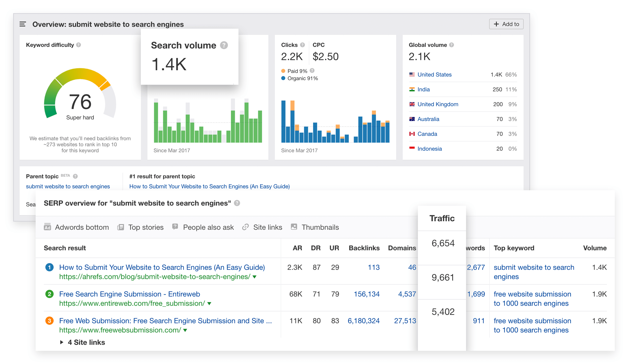Click the Paid 9% info icon
Image resolution: width=628 pixels, height=364 pixels.
(x=312, y=71)
